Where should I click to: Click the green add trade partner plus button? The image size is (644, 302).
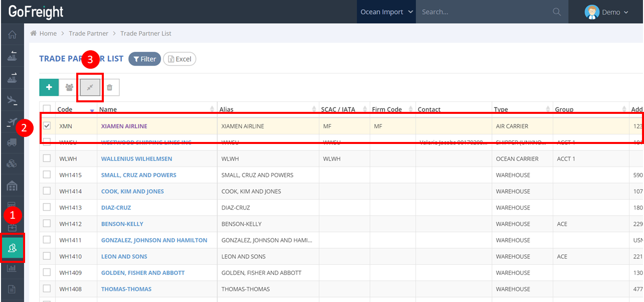tap(49, 87)
